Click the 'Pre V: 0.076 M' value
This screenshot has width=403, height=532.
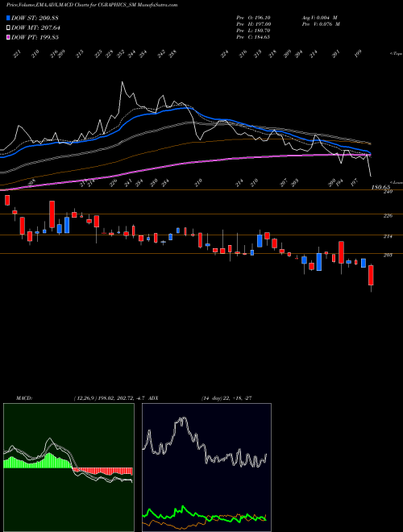click(x=321, y=24)
